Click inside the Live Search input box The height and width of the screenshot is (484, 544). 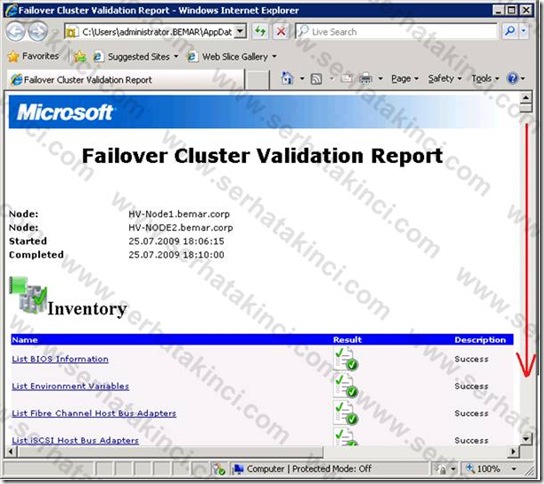click(x=396, y=32)
